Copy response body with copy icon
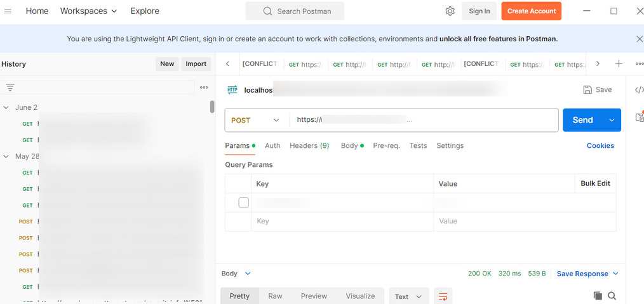The width and height of the screenshot is (644, 304). tap(598, 296)
